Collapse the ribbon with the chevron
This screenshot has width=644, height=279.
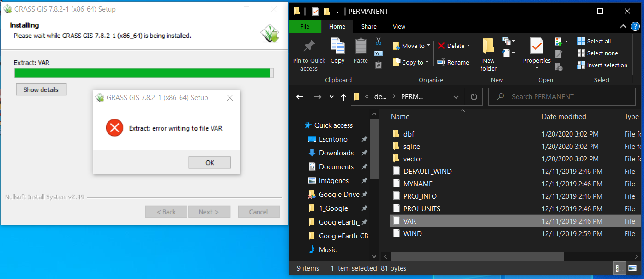(x=623, y=27)
